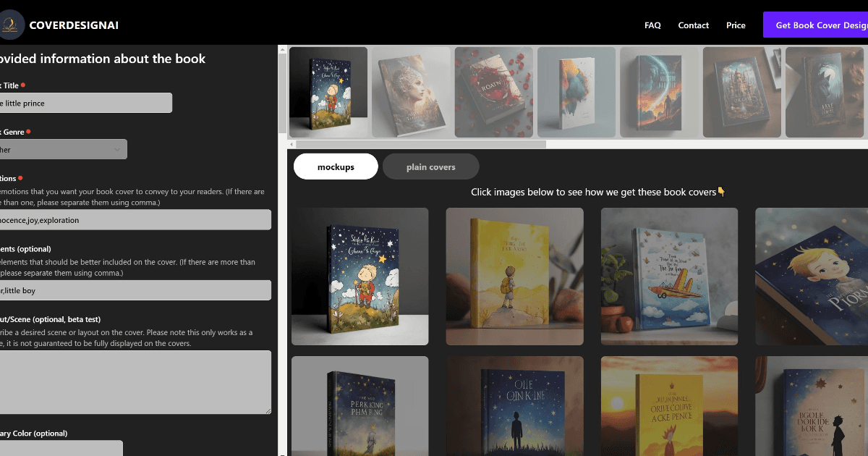Select the 'mockups' view pill
868x456 pixels.
(x=335, y=166)
